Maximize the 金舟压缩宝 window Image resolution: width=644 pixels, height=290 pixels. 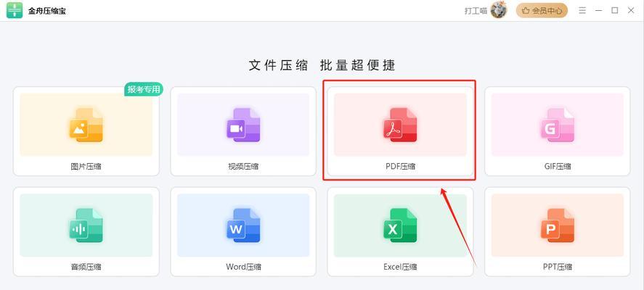615,11
